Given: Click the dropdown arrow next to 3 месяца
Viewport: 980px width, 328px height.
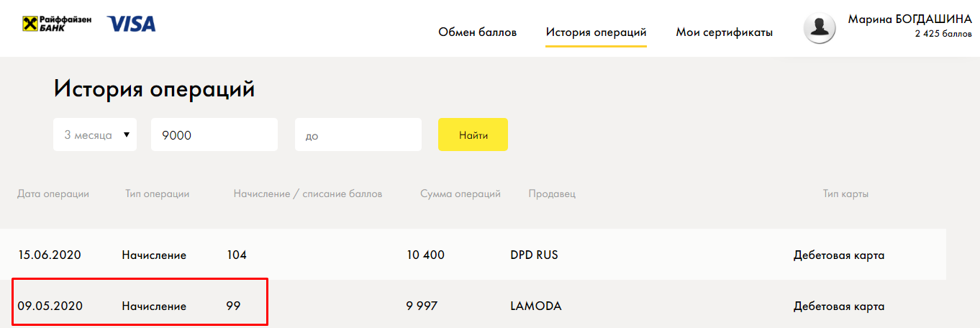Looking at the screenshot, I should tap(127, 135).
